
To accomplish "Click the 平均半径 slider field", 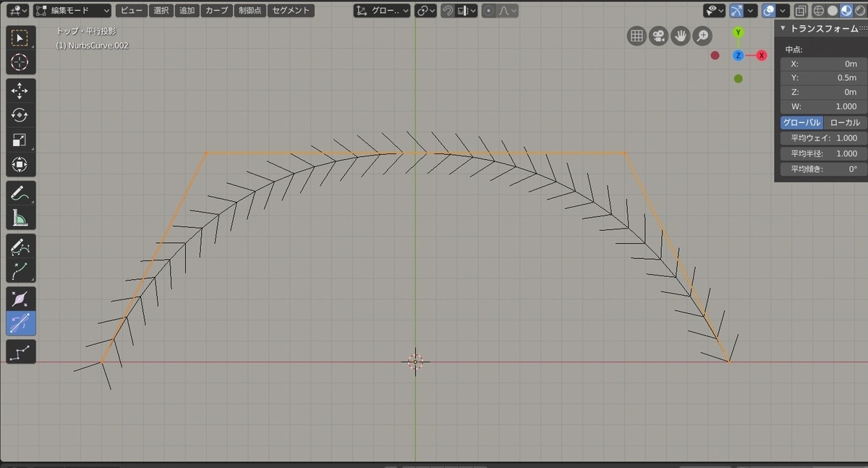I will point(822,153).
